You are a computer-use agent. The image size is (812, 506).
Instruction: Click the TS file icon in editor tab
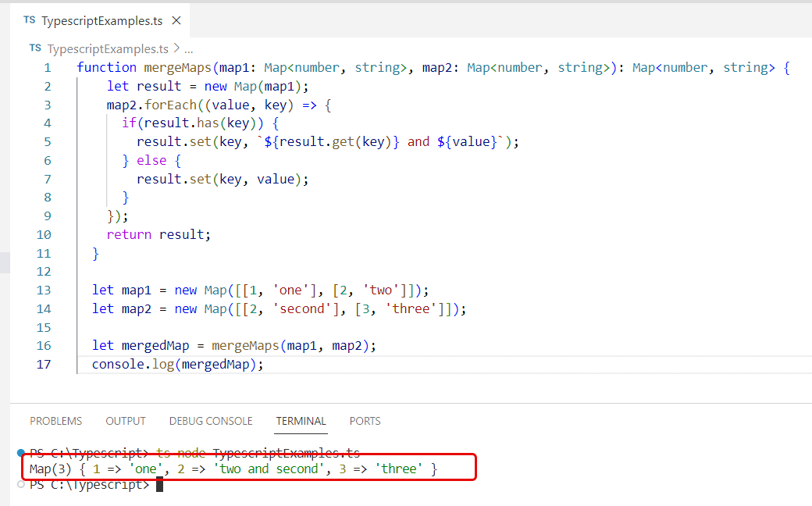click(x=30, y=20)
